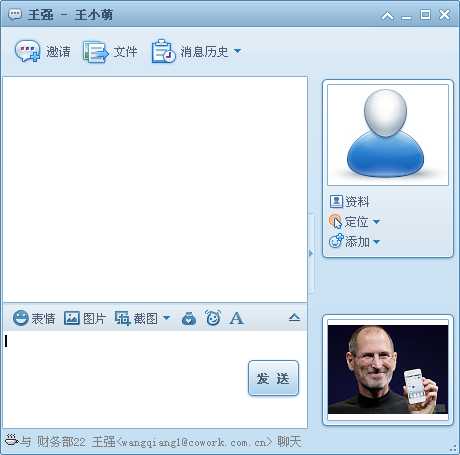The width and height of the screenshot is (460, 455).
Task: Expand the 定位 locate dropdown
Action: click(x=376, y=222)
